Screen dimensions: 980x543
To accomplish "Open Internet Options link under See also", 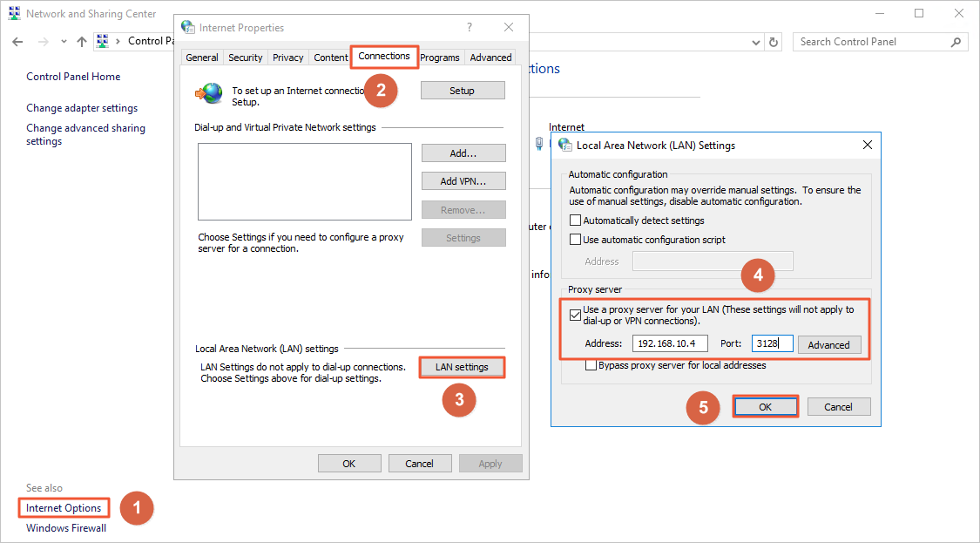I will 64,508.
